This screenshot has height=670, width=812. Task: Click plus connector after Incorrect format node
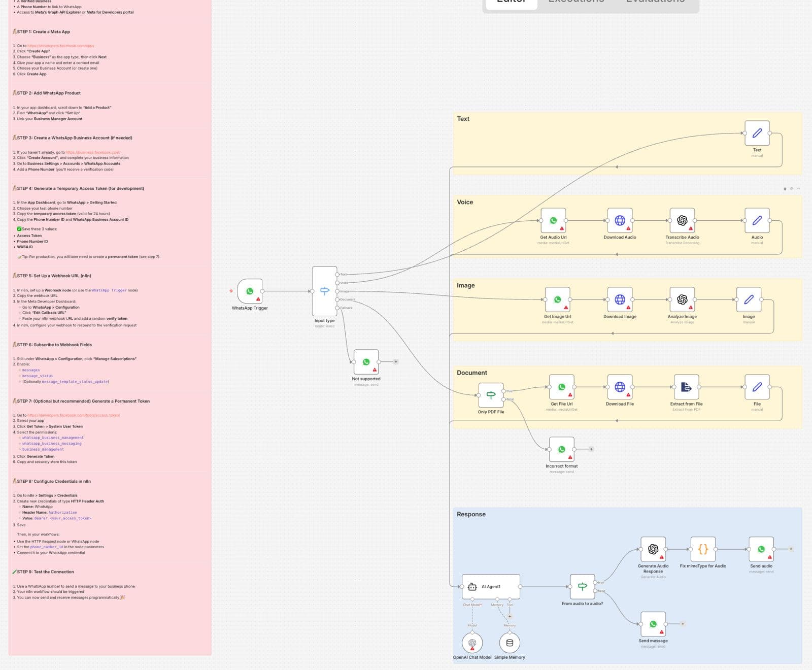pyautogui.click(x=591, y=449)
